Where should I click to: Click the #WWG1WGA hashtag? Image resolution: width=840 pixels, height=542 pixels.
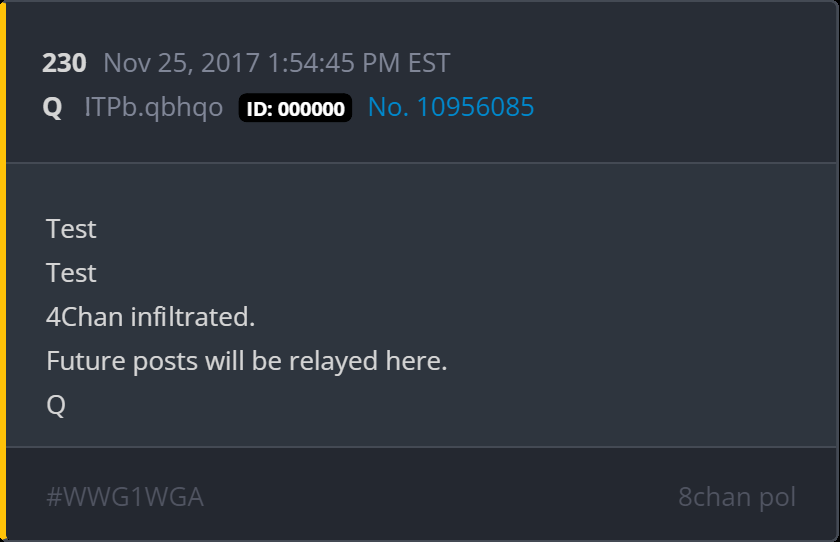[x=125, y=497]
